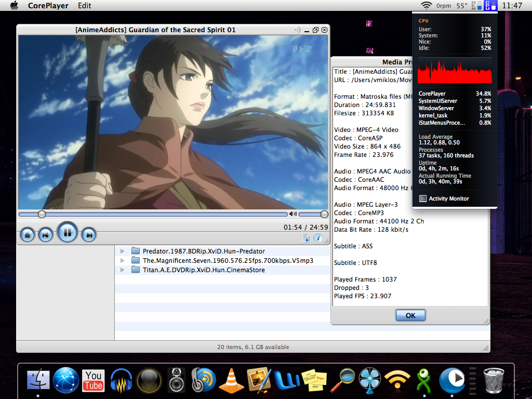Click the 'Duration : 24:59.831' line
The height and width of the screenshot is (399, 532).
pyautogui.click(x=365, y=105)
